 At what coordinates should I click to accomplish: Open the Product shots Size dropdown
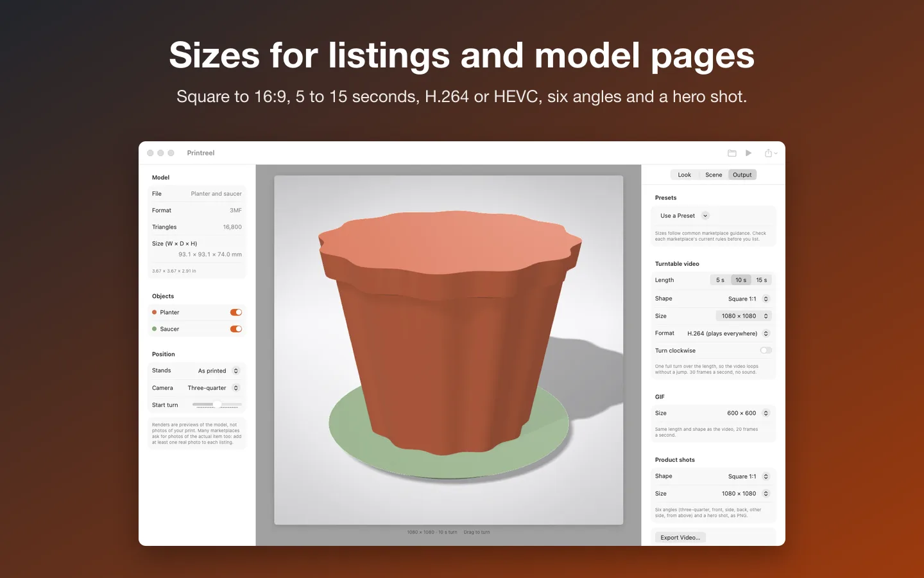click(745, 494)
